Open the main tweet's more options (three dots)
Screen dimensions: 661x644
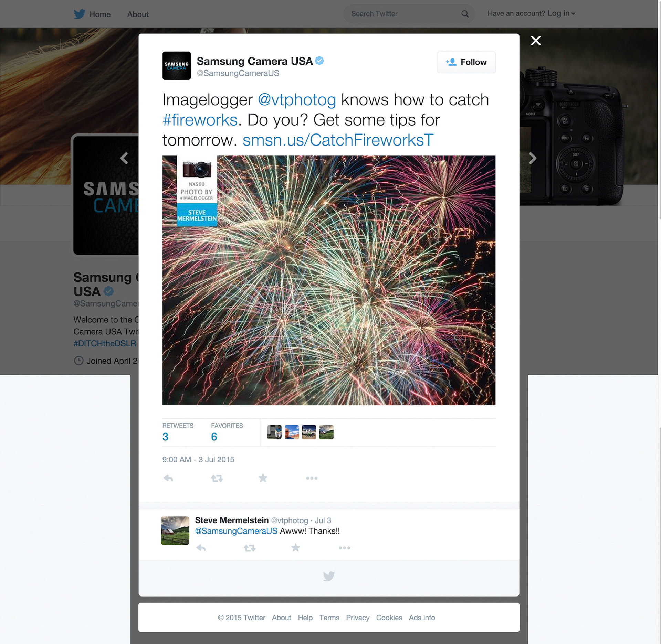coord(312,478)
